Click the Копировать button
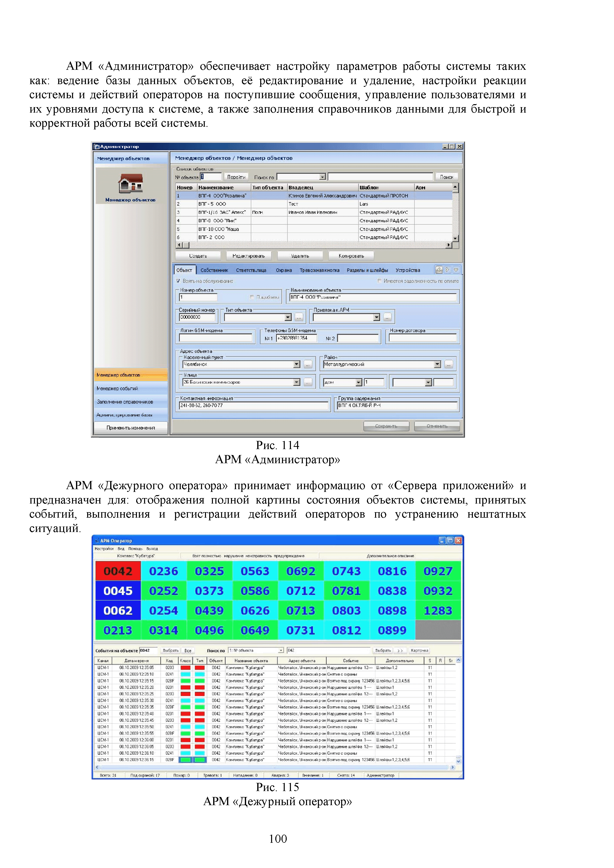 [x=351, y=256]
